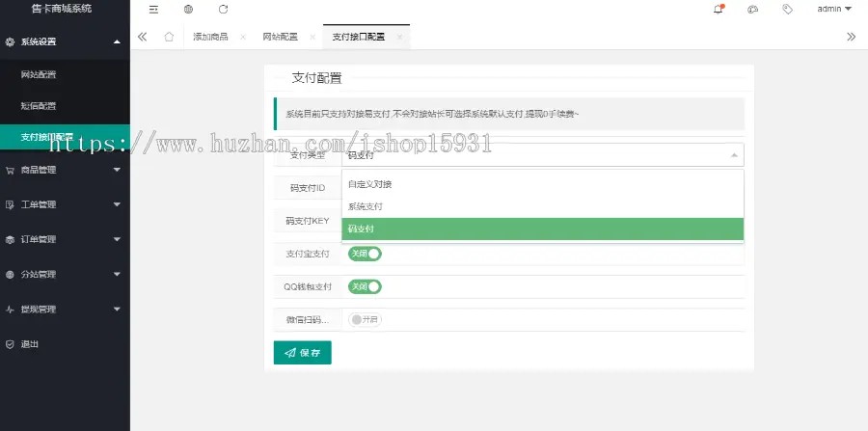Toggle the 支付宝支付 switch
Viewport: 868px width, 431px height.
365,254
